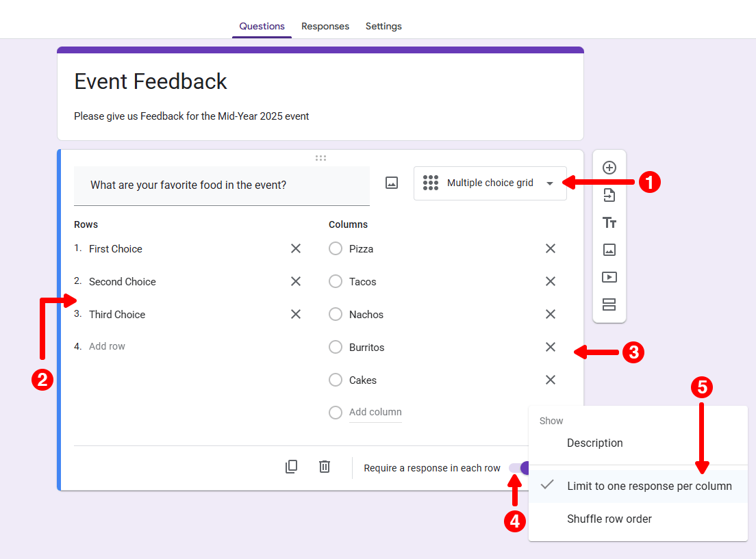Add a video with the sidebar video icon

click(x=609, y=276)
